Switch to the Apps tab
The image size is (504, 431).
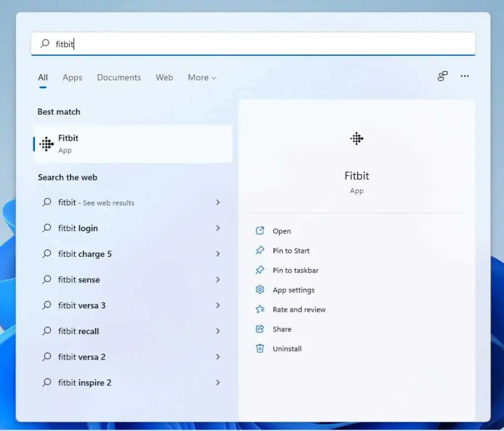72,77
